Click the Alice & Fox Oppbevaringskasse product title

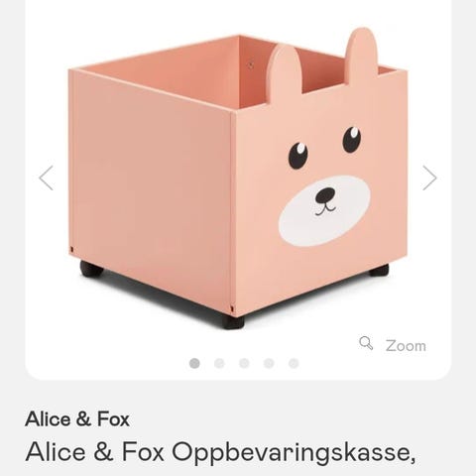(x=220, y=452)
